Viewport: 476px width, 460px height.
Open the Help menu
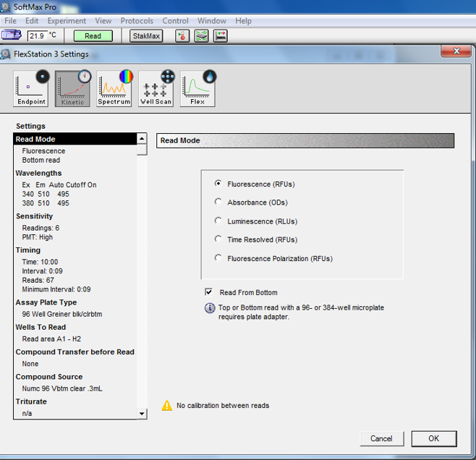click(x=244, y=21)
